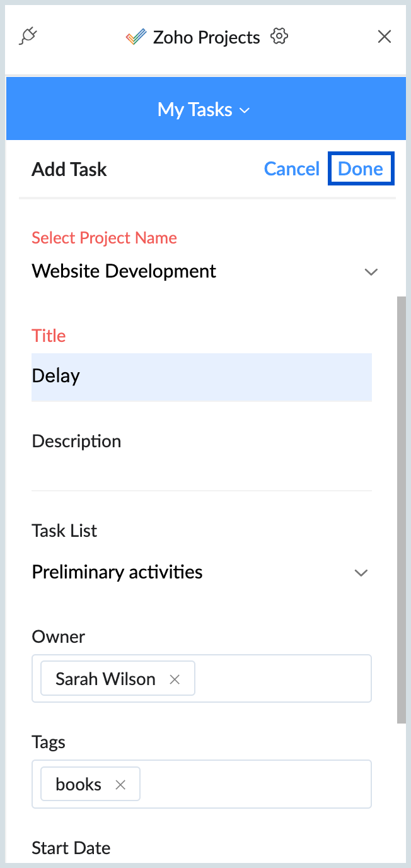Click empty space in Tags field
Image resolution: width=411 pixels, height=868 pixels.
(255, 784)
